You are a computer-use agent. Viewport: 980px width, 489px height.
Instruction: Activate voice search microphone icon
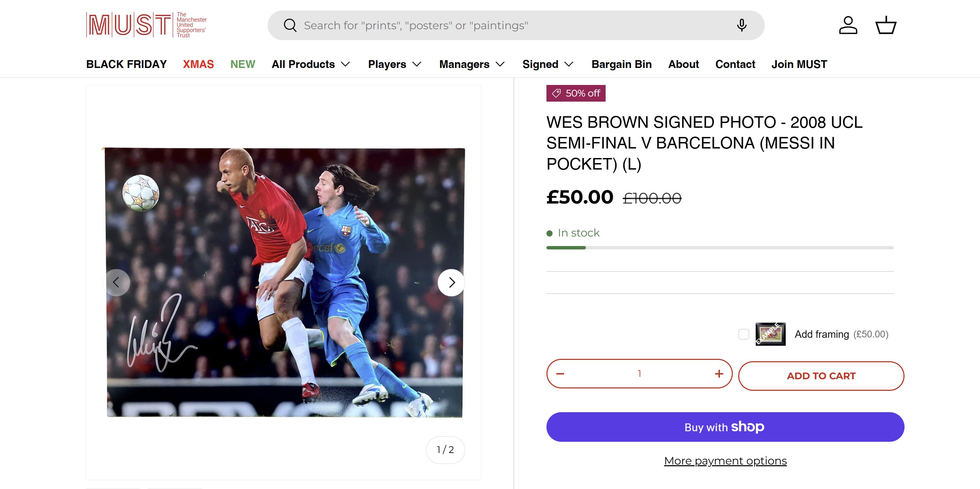[742, 25]
